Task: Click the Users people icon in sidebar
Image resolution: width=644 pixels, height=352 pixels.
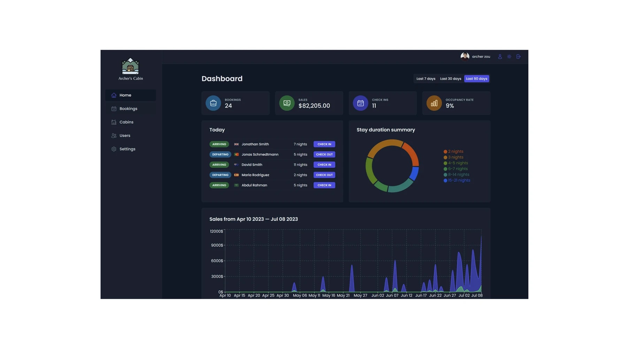Action: tap(114, 135)
